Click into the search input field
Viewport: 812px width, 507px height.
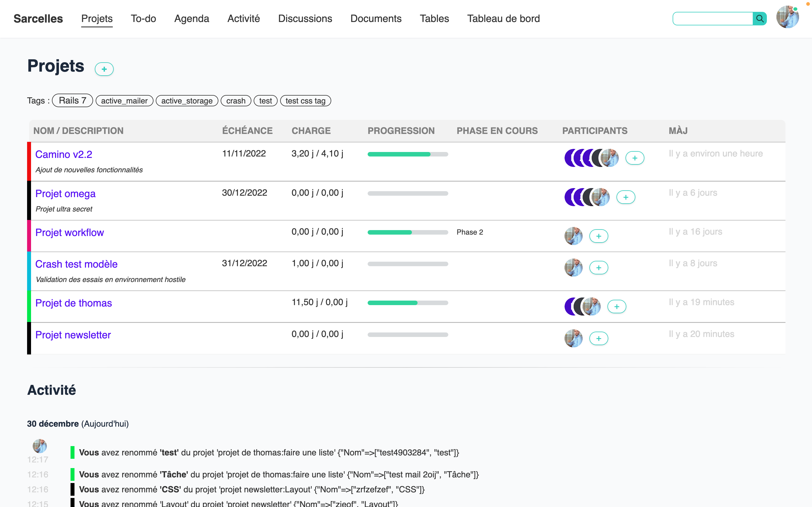click(713, 19)
